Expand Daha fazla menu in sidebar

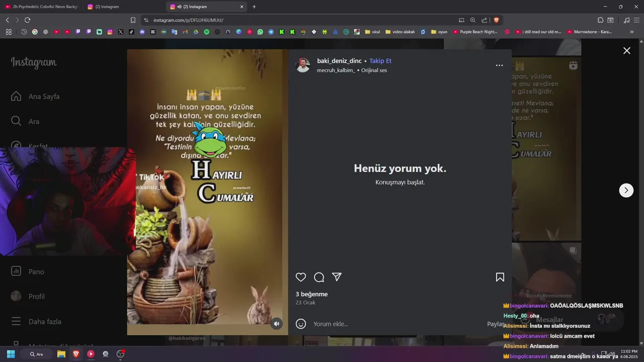click(36, 321)
